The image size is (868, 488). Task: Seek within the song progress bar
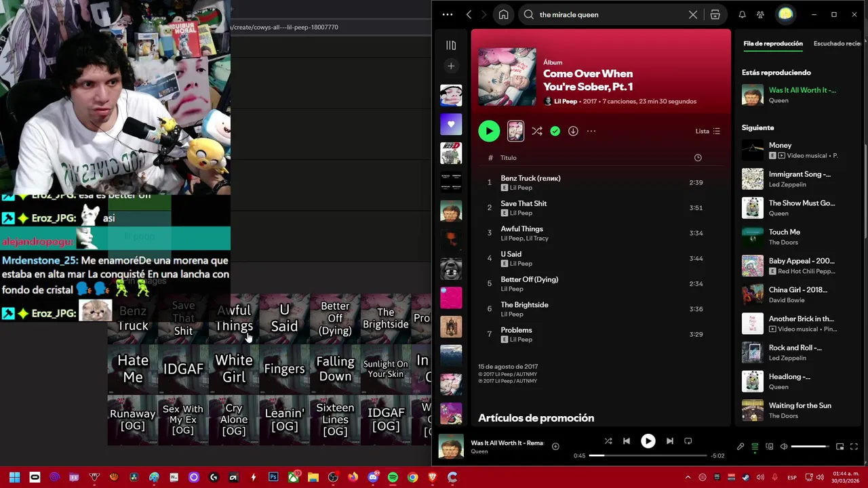[x=648, y=455]
